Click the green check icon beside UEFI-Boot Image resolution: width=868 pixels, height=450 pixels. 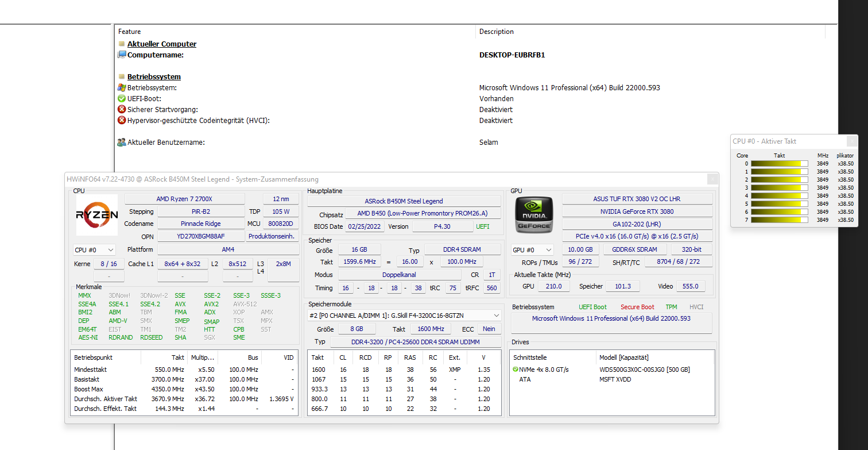[x=122, y=98]
